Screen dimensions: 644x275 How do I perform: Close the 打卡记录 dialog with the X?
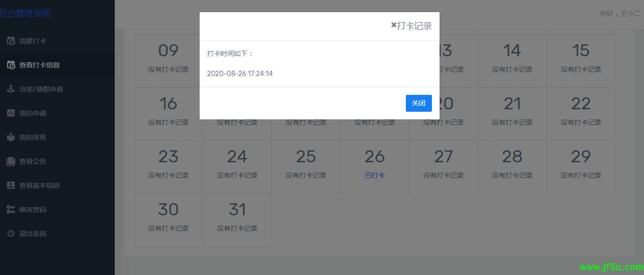pos(394,25)
